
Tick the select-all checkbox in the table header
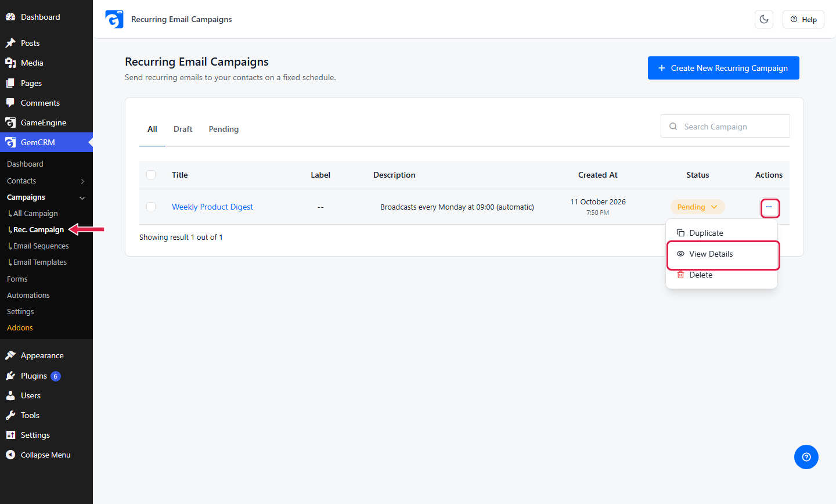[151, 175]
